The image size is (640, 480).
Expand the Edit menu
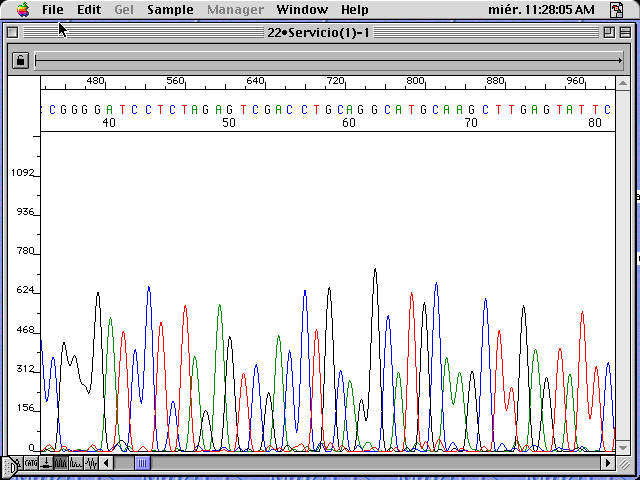89,10
